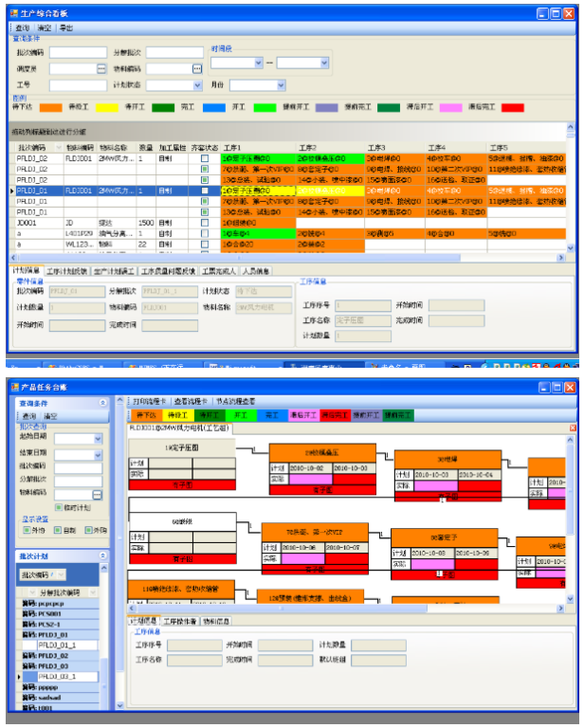
Task: Select PRLDJ_01_1 in batch plan list
Action: pyautogui.click(x=57, y=645)
